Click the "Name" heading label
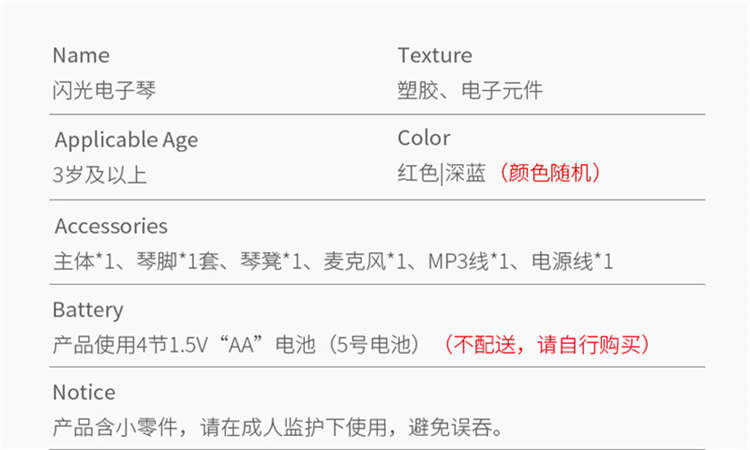The width and height of the screenshot is (750, 450). pos(81,55)
